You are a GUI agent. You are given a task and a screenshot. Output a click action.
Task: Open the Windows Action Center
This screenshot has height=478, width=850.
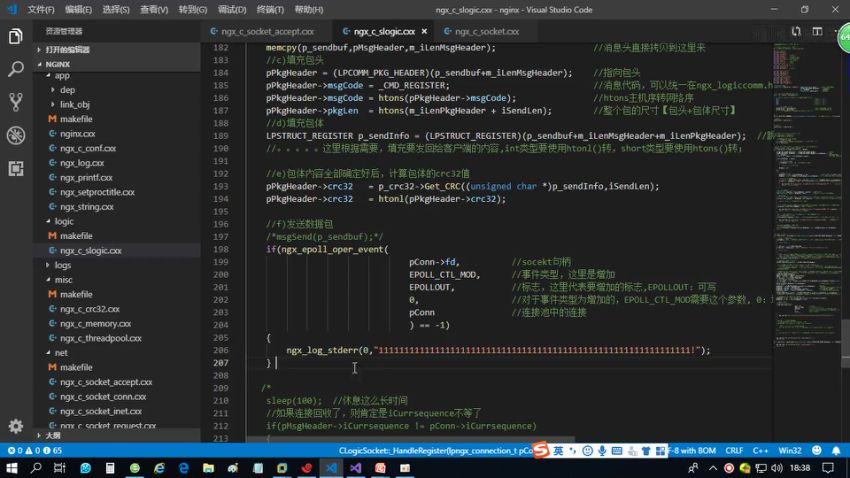pos(828,468)
